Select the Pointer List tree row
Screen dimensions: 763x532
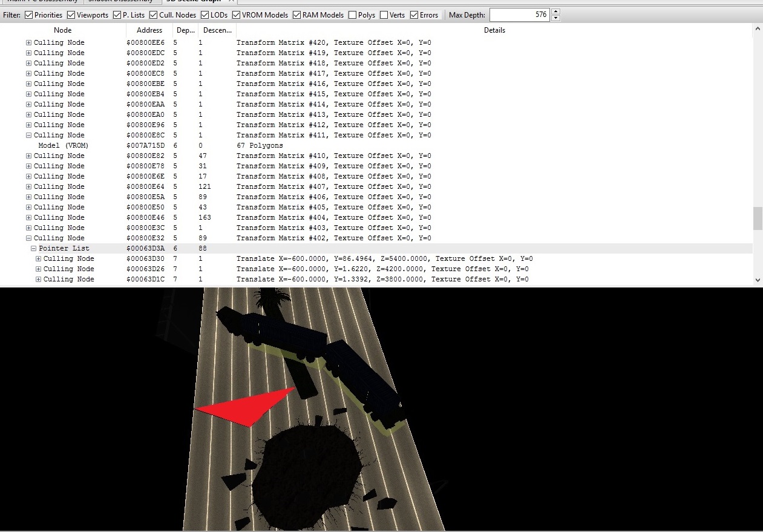(x=376, y=249)
